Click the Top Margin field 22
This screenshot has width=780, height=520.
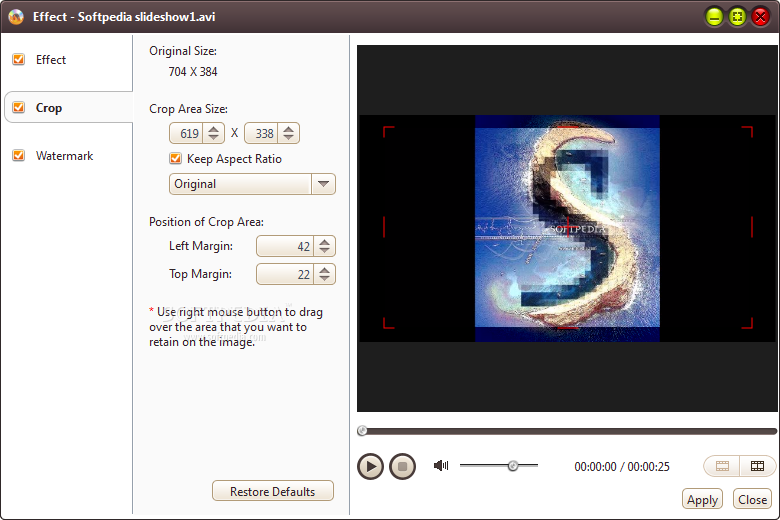[285, 274]
